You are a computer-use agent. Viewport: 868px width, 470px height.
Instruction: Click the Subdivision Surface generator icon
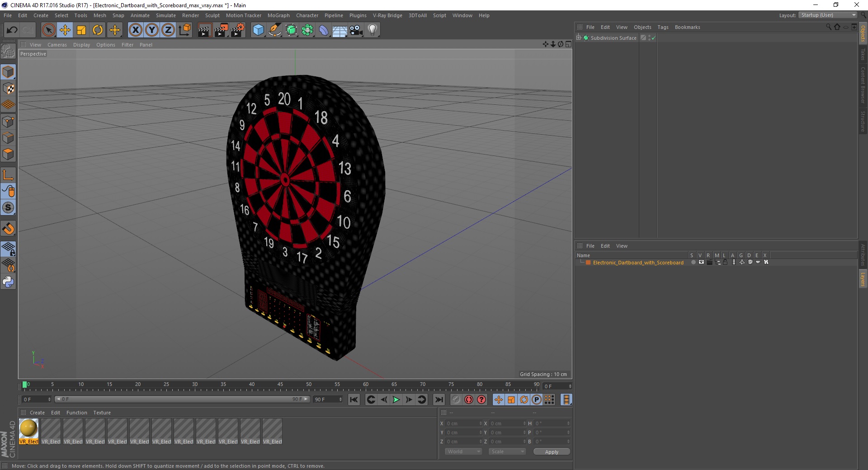[291, 30]
